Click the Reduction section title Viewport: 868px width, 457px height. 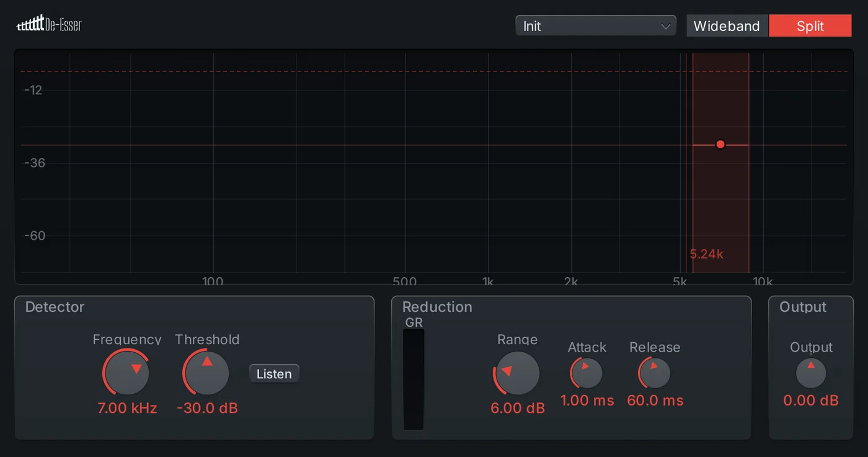437,307
